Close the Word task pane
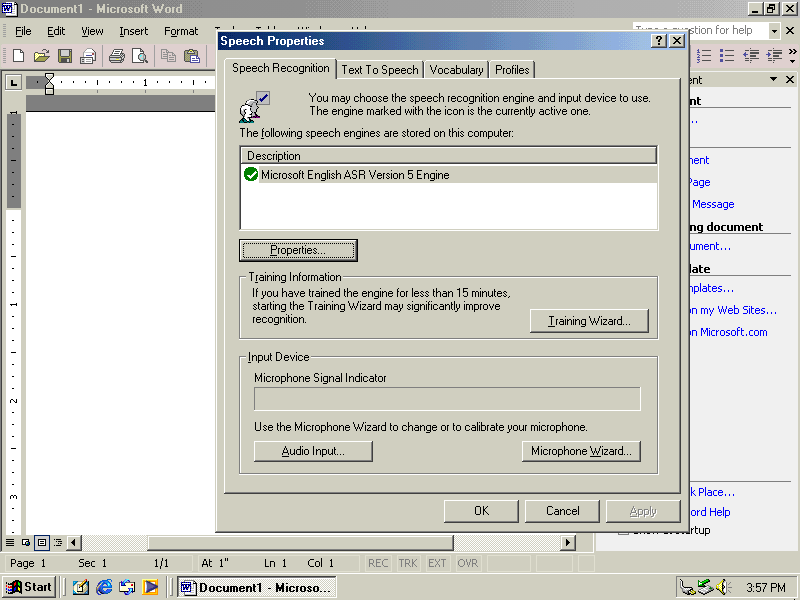 790,80
